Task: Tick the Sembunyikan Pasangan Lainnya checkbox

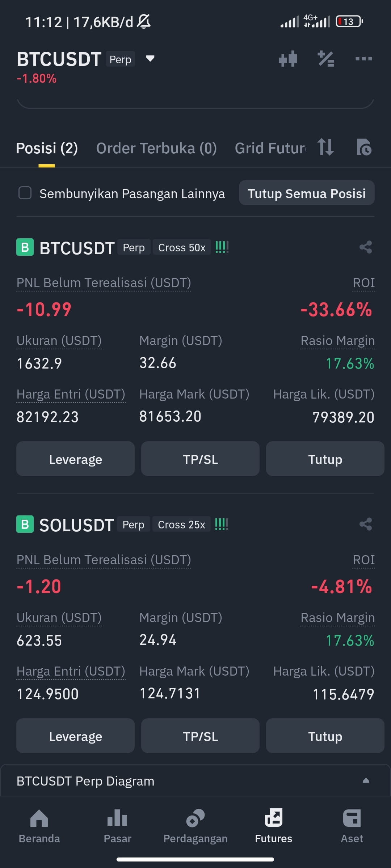Action: (x=25, y=193)
